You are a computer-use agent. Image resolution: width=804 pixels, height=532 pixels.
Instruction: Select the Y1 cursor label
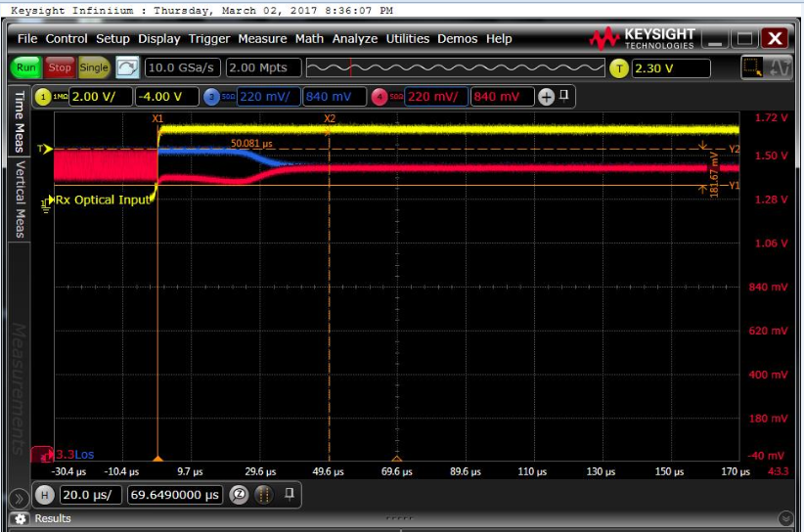click(735, 186)
